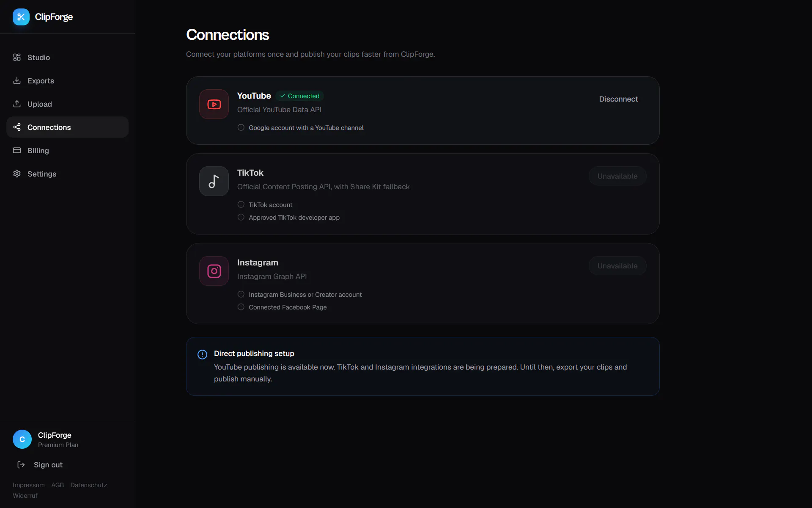Click 'Approved TikTok developer app' text

click(294, 218)
